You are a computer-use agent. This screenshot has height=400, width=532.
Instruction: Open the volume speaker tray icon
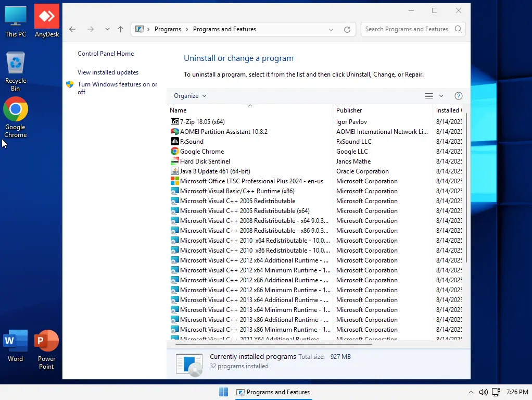483,392
